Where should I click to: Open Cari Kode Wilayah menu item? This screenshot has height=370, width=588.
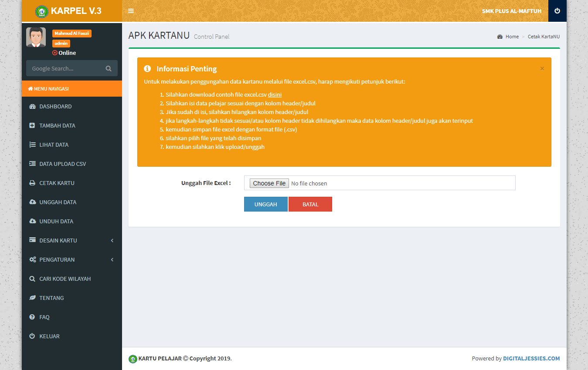[x=65, y=279]
